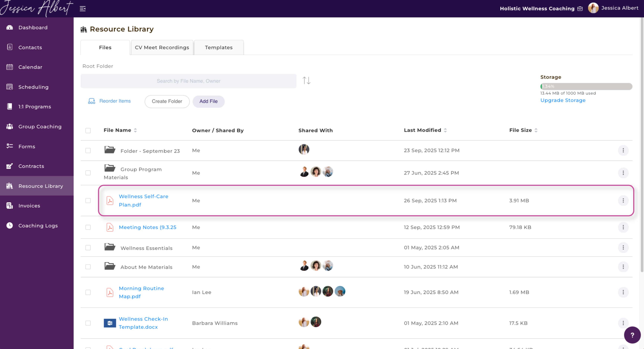Tick the checkbox for Wellness Self-Care Plan.pdf
The height and width of the screenshot is (349, 644).
point(88,201)
